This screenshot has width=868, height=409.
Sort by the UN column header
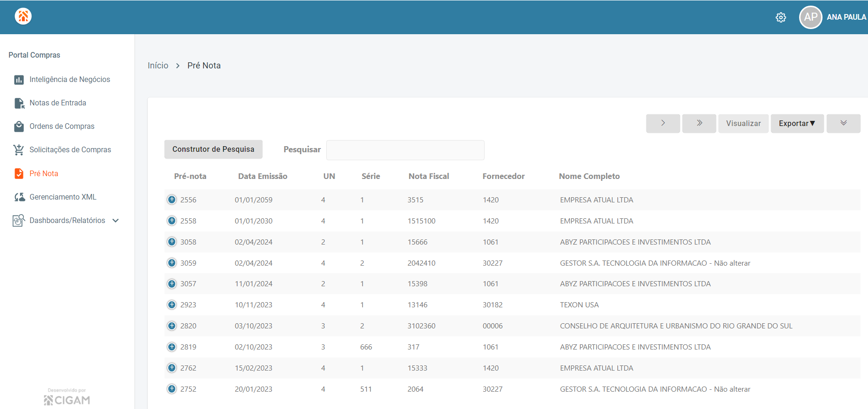pyautogui.click(x=329, y=176)
